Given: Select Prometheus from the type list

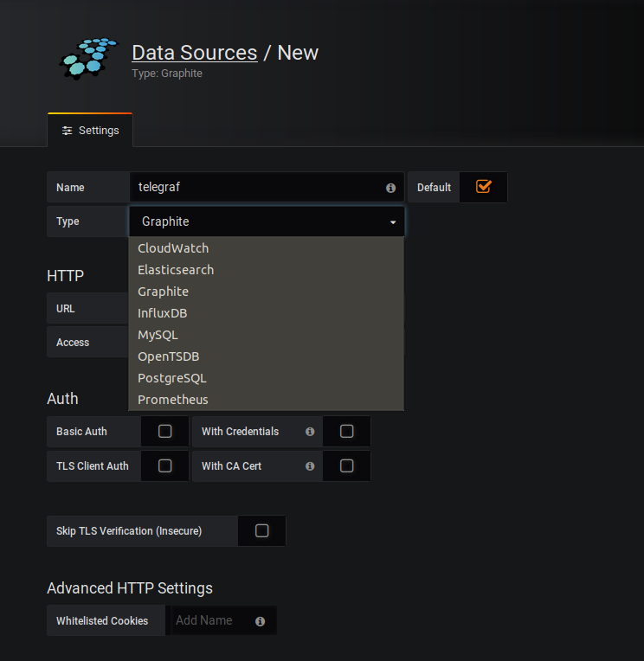Looking at the screenshot, I should pos(266,400).
